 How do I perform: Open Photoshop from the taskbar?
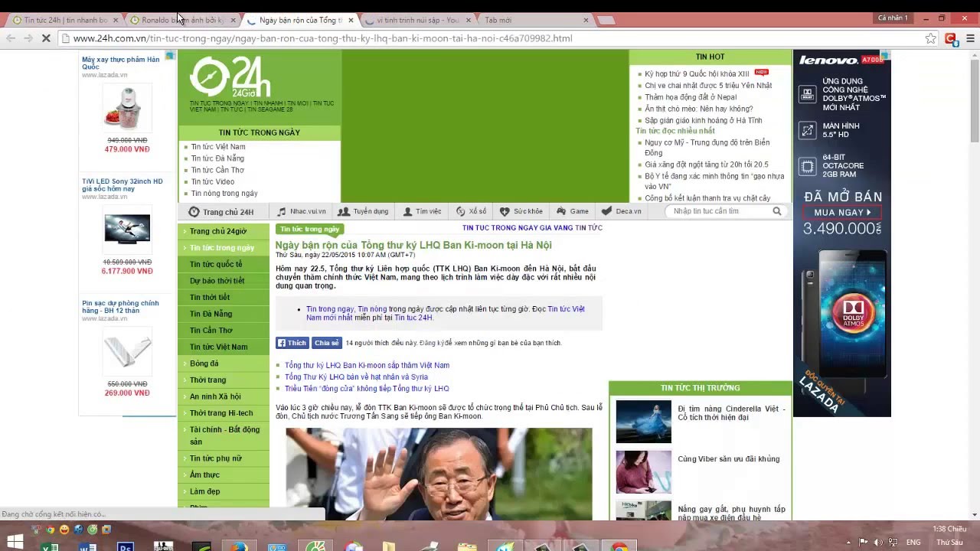[126, 546]
